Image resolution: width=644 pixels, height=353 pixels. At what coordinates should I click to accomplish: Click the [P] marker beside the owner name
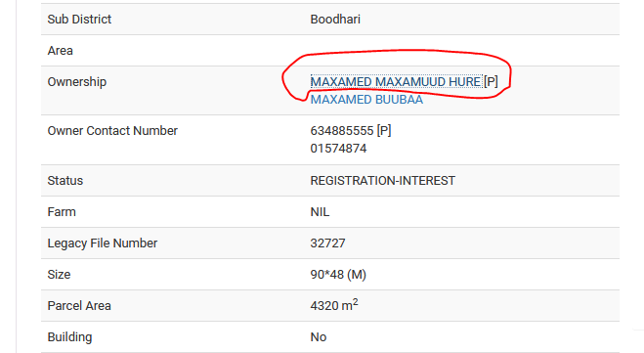[491, 82]
